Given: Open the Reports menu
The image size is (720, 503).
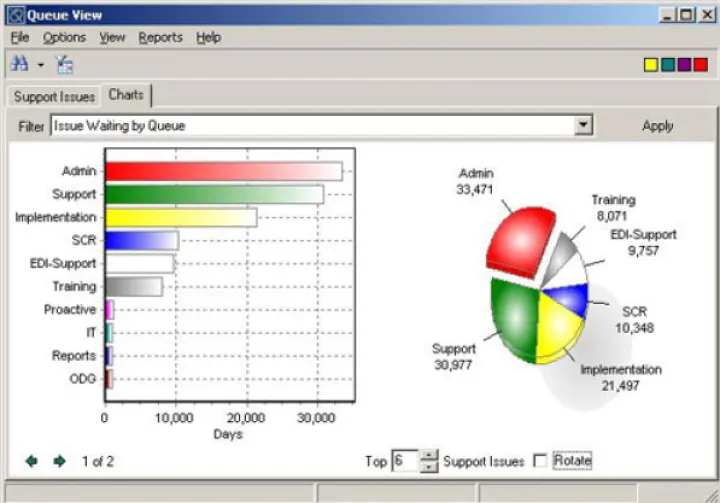Looking at the screenshot, I should (x=160, y=37).
